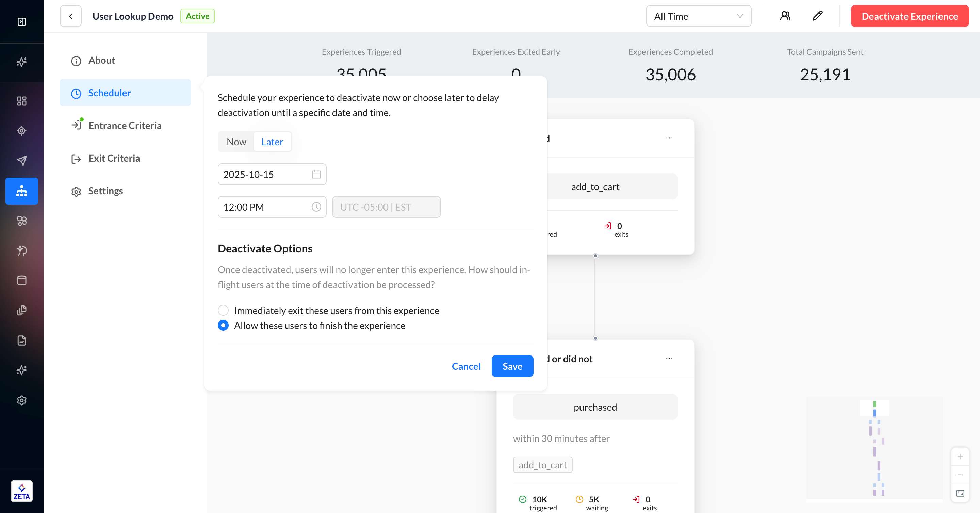This screenshot has height=513, width=980.
Task: Click the fit-to-screen canvas icon
Action: (960, 493)
